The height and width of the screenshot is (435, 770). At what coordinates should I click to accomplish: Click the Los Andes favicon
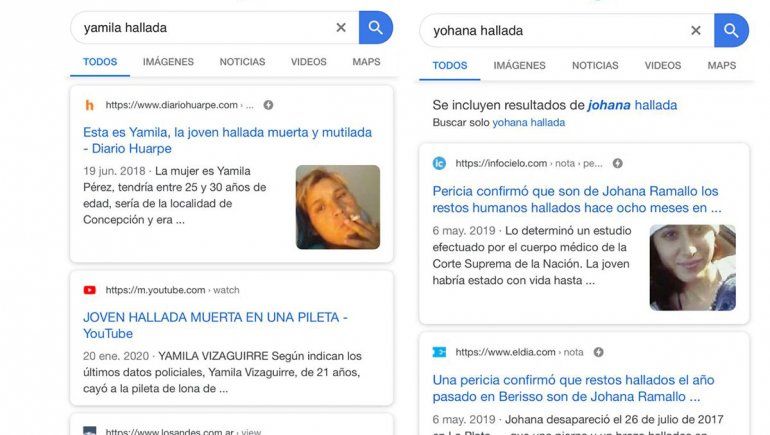coord(89,431)
